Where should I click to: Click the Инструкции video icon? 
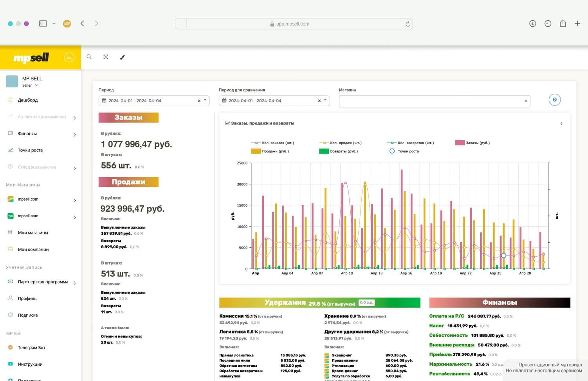click(x=11, y=364)
